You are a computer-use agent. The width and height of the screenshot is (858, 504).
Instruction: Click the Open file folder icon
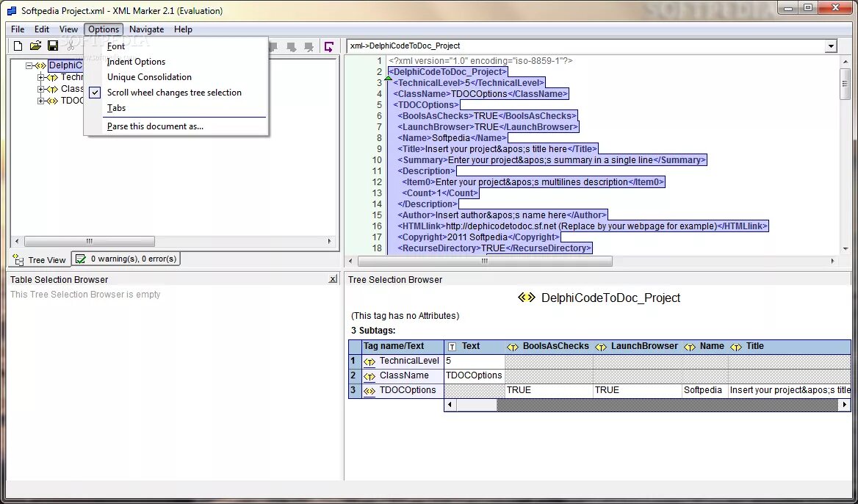(x=35, y=46)
